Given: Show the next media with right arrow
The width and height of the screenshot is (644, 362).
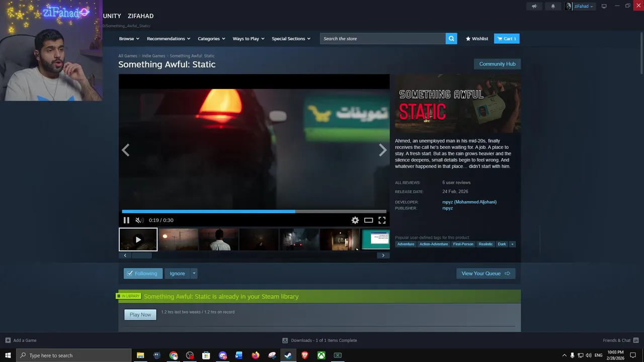Looking at the screenshot, I should point(383,150).
